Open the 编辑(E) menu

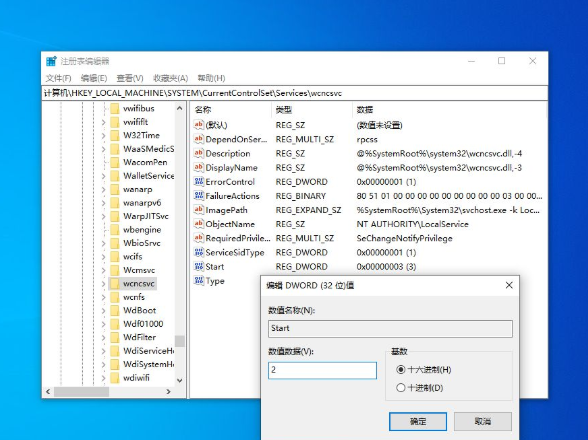[x=94, y=78]
